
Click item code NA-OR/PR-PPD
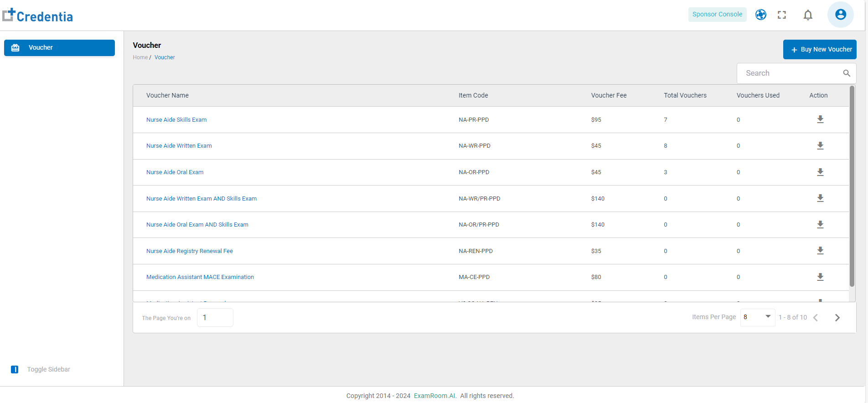click(x=479, y=225)
